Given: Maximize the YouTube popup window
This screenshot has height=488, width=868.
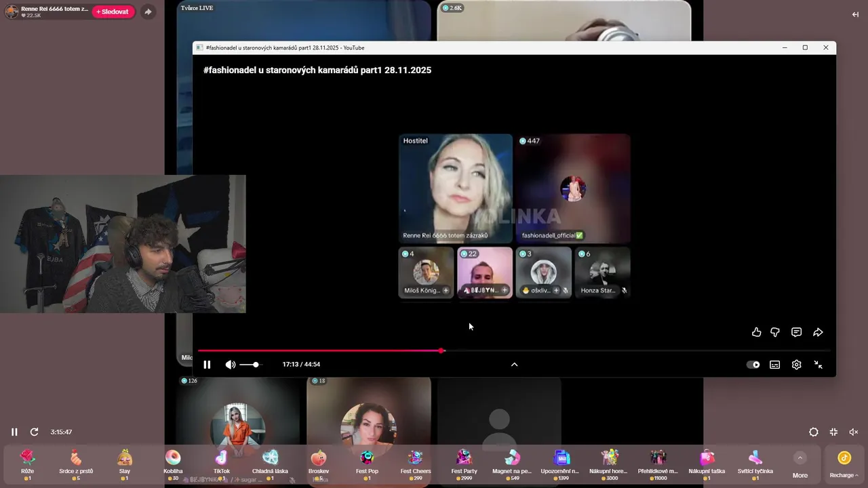Looking at the screenshot, I should tap(805, 47).
